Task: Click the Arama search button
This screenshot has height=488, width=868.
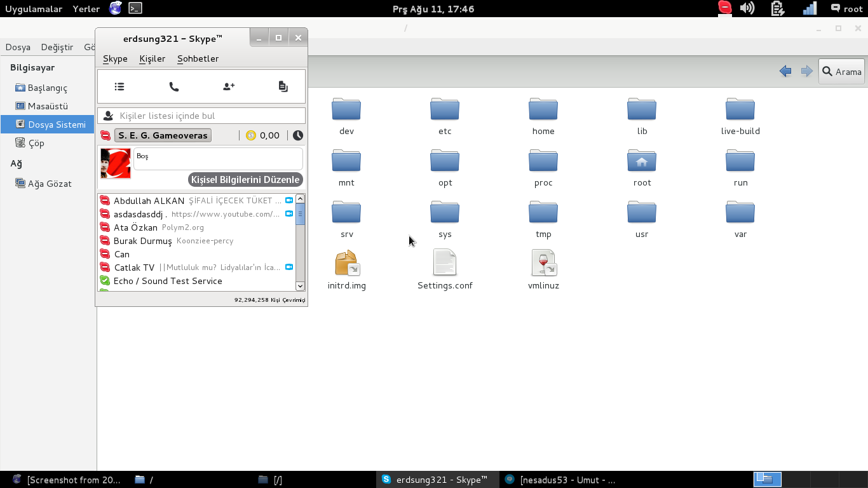Action: point(842,71)
